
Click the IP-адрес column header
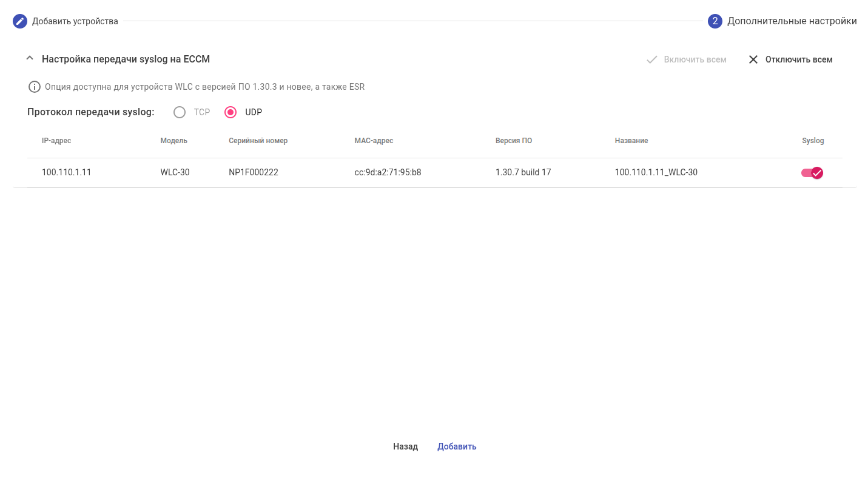point(56,141)
